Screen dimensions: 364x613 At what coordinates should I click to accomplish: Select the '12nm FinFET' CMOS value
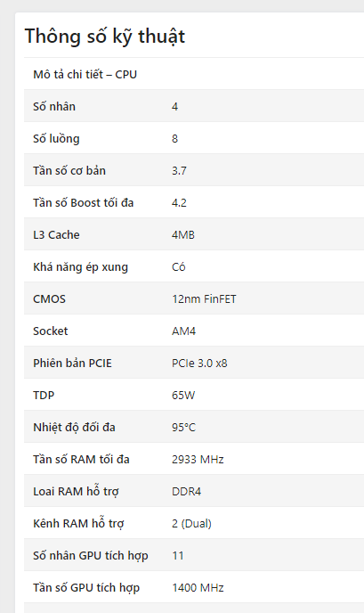204,299
